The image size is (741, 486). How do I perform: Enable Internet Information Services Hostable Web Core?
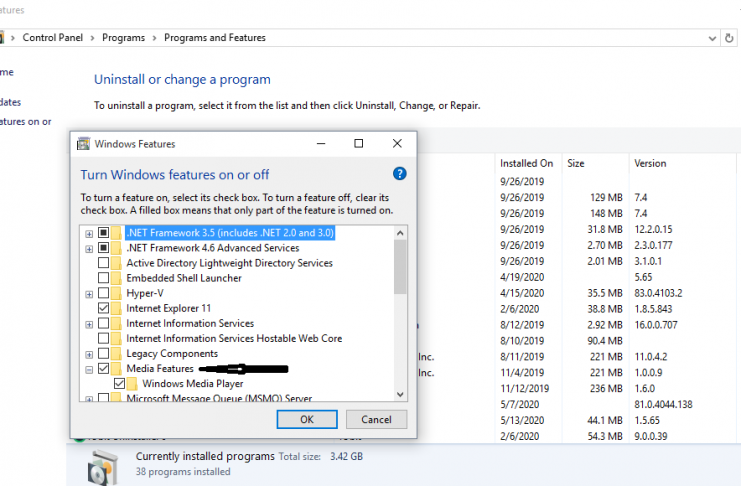[x=103, y=338]
